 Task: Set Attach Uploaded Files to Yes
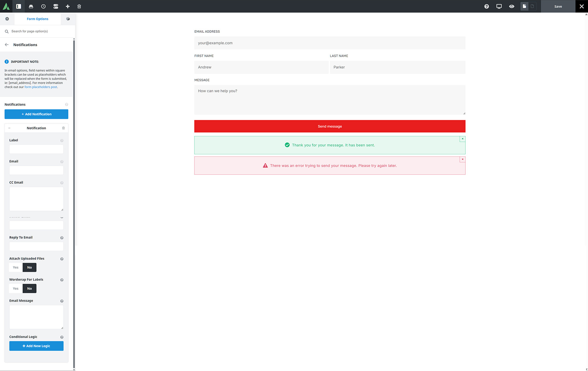[16, 267]
